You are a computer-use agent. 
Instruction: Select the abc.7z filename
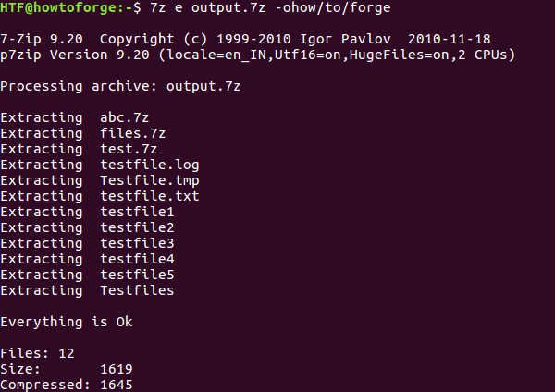tap(124, 117)
